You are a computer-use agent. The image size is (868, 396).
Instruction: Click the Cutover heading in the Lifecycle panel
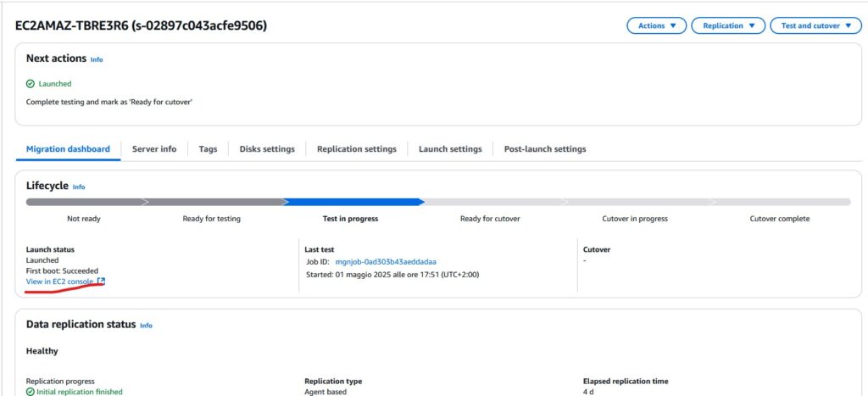click(597, 250)
